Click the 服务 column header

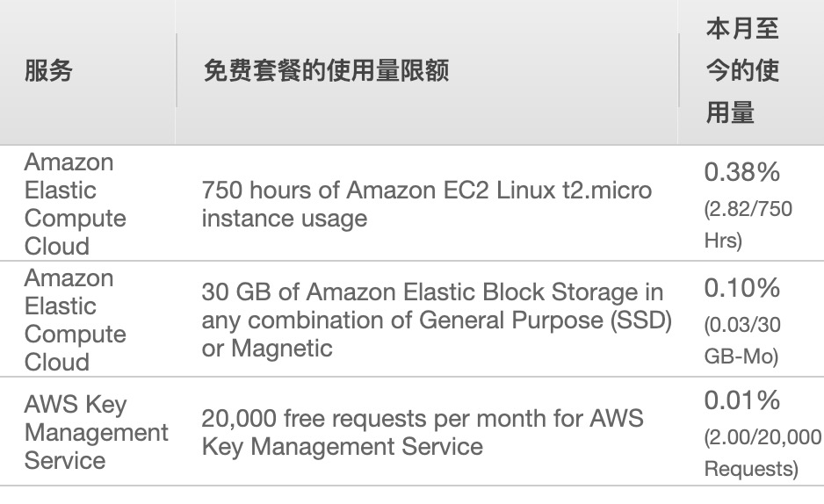pyautogui.click(x=48, y=70)
